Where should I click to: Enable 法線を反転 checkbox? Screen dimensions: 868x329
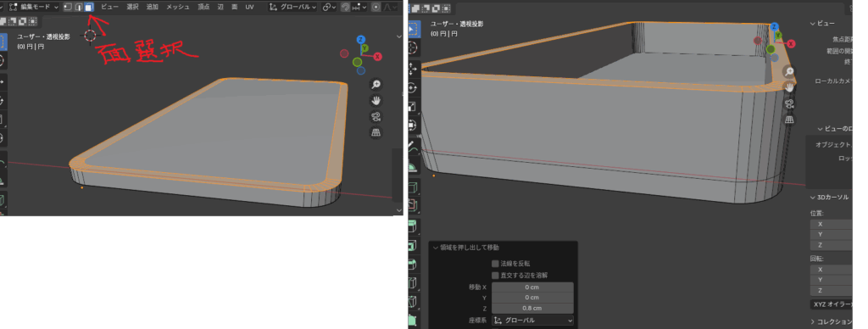pyautogui.click(x=495, y=264)
